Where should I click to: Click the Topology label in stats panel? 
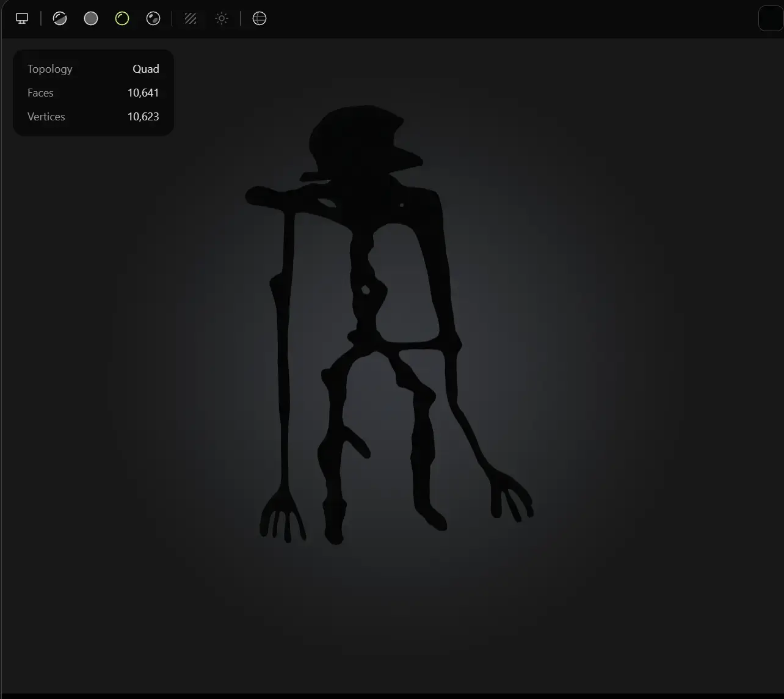click(x=50, y=69)
